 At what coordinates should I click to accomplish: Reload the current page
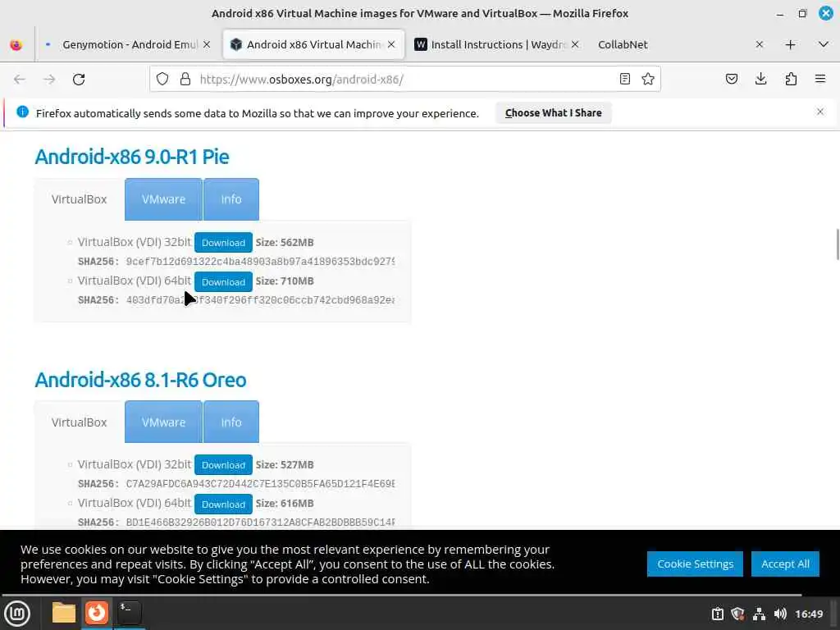click(79, 80)
